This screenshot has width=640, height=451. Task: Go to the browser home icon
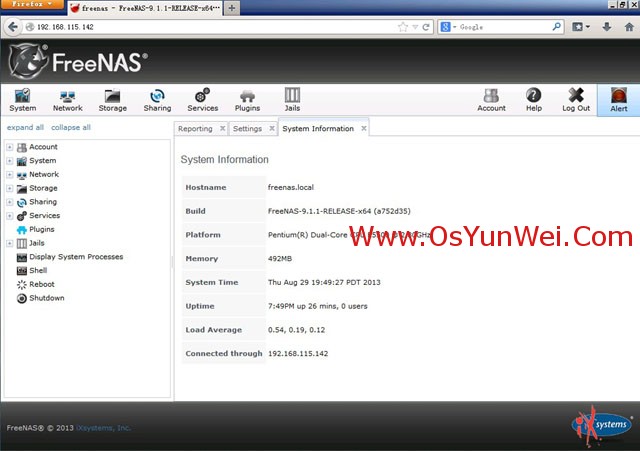tap(629, 27)
